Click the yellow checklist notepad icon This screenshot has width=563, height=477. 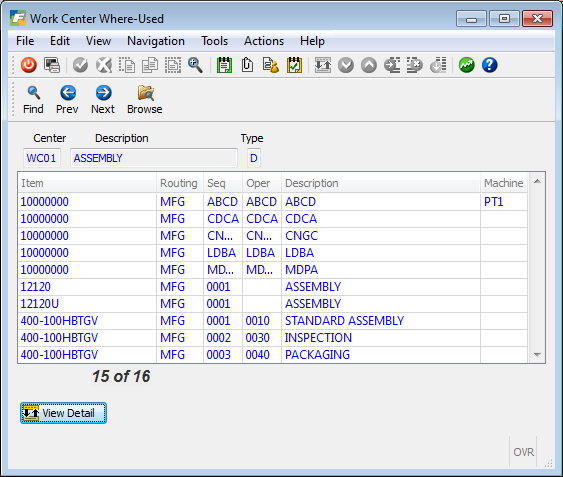tap(294, 65)
